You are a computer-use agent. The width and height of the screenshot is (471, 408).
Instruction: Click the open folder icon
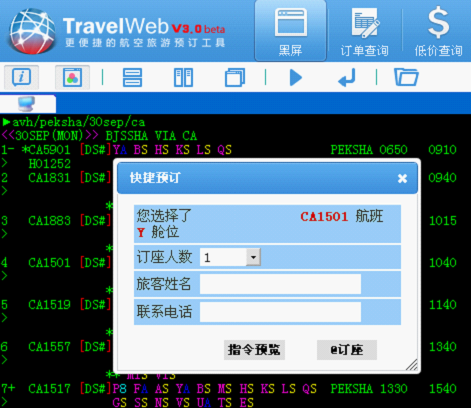406,77
